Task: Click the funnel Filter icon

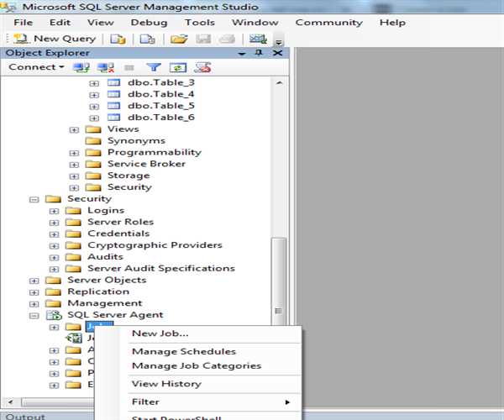Action: 154,67
